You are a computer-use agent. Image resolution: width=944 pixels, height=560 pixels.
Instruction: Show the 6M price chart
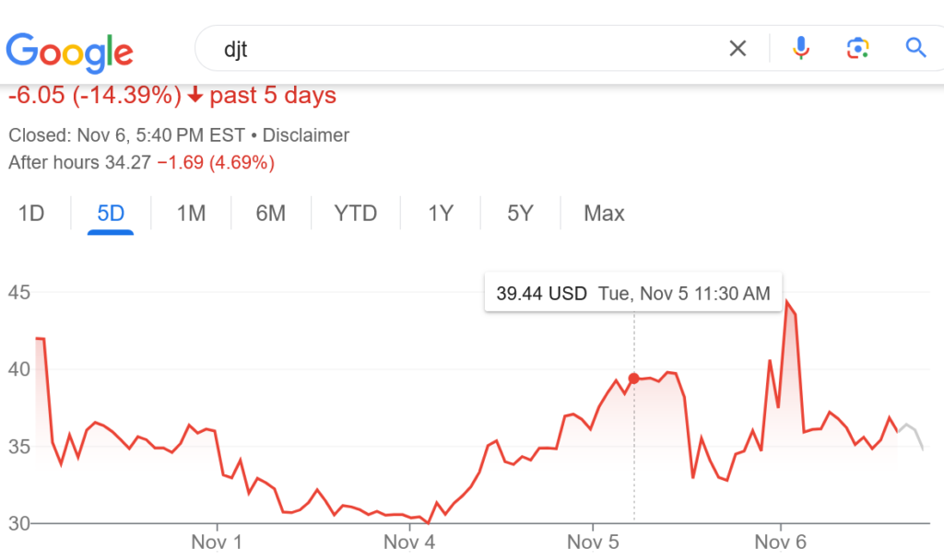click(271, 214)
